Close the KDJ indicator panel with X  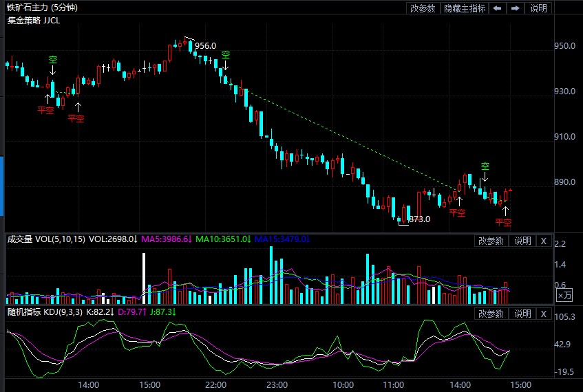pyautogui.click(x=543, y=314)
